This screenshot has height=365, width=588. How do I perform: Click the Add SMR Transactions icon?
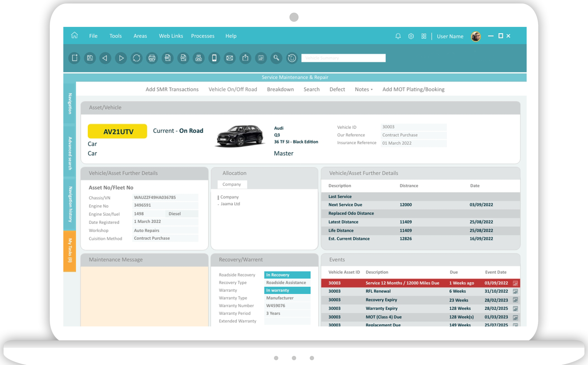171,89
